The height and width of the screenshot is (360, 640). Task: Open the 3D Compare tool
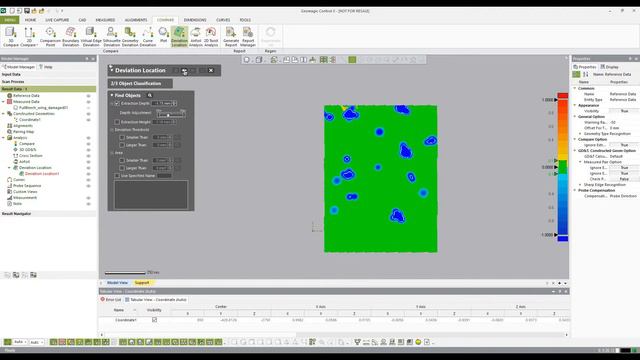(x=11, y=37)
